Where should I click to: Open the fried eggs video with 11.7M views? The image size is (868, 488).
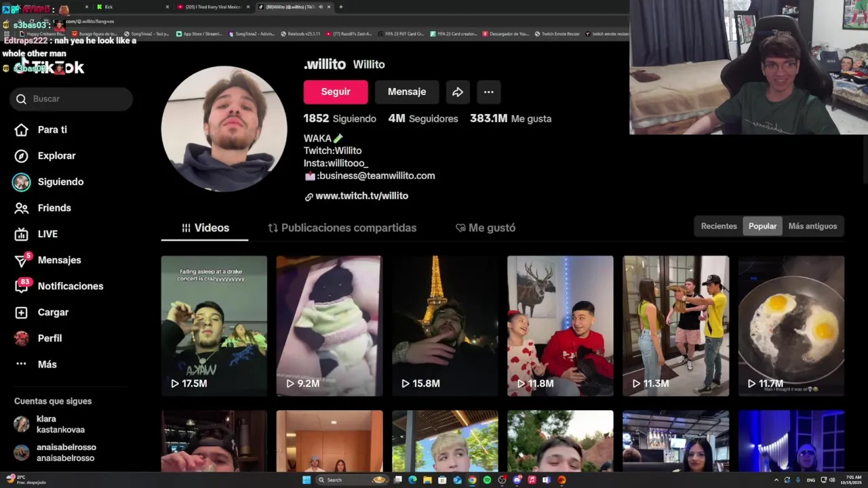pyautogui.click(x=791, y=326)
